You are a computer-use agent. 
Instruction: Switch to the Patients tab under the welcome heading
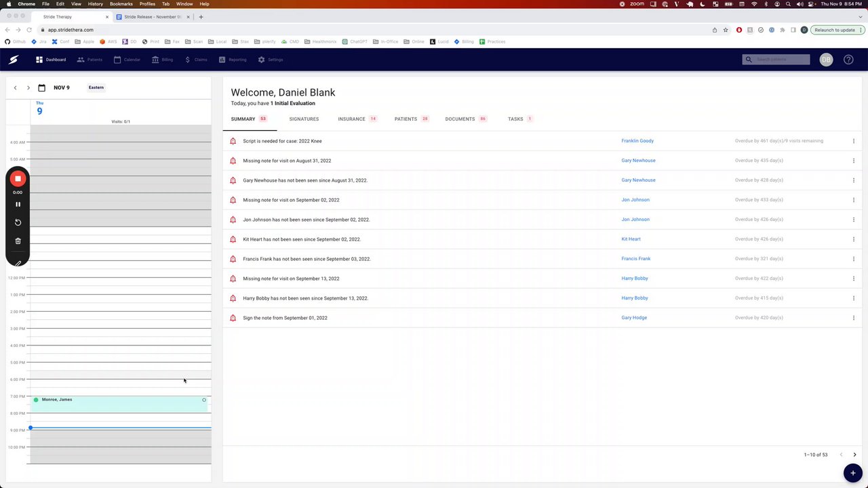(x=412, y=119)
